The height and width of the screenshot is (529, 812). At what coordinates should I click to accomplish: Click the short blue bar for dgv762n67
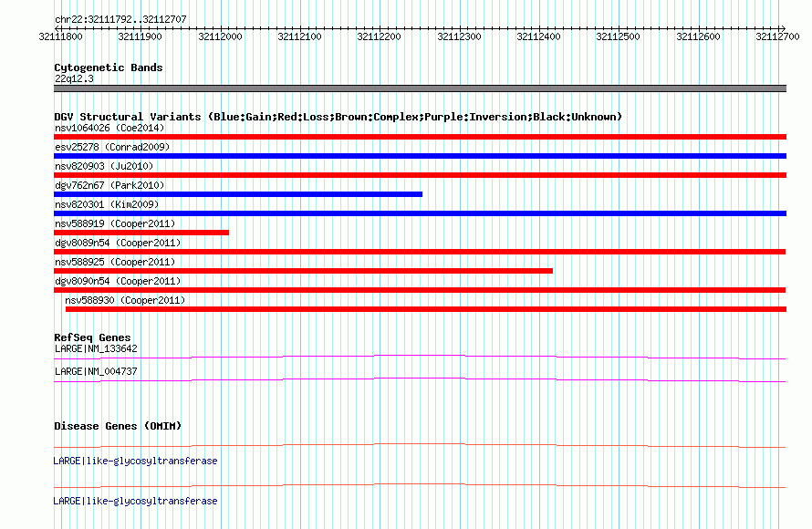click(x=238, y=194)
